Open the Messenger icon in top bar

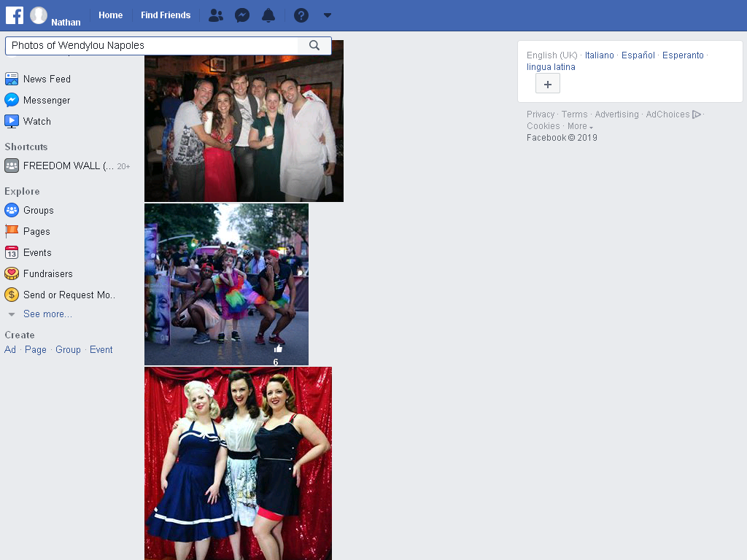[242, 15]
